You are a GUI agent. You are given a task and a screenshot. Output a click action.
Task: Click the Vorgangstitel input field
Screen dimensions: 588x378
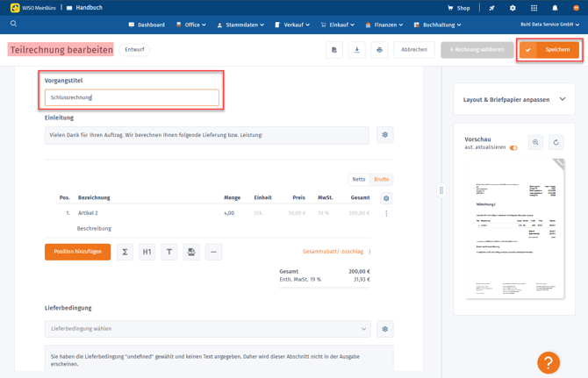point(132,97)
